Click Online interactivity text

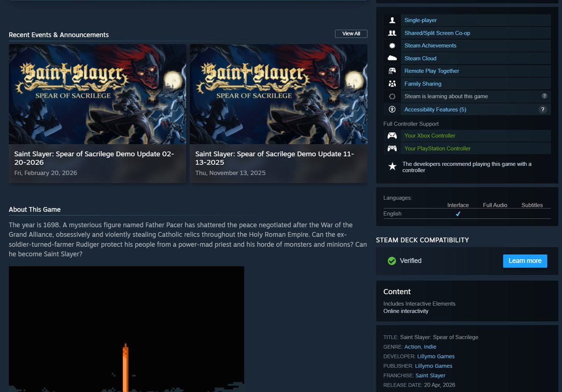406,311
